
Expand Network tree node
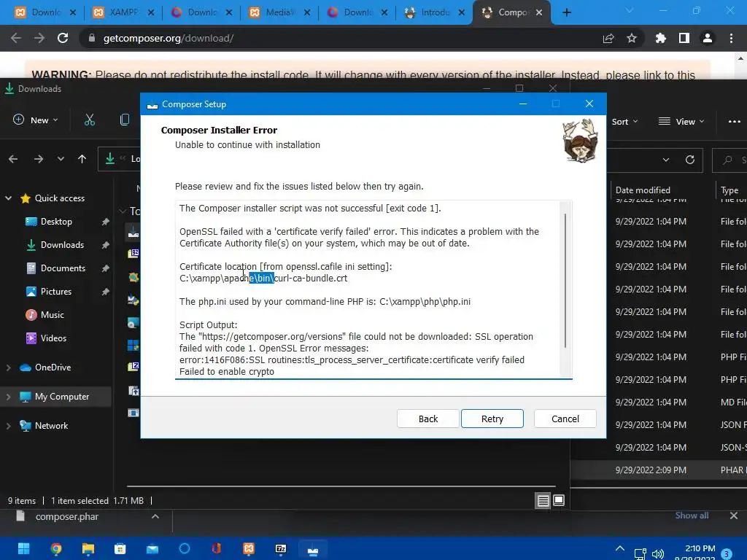click(9, 426)
